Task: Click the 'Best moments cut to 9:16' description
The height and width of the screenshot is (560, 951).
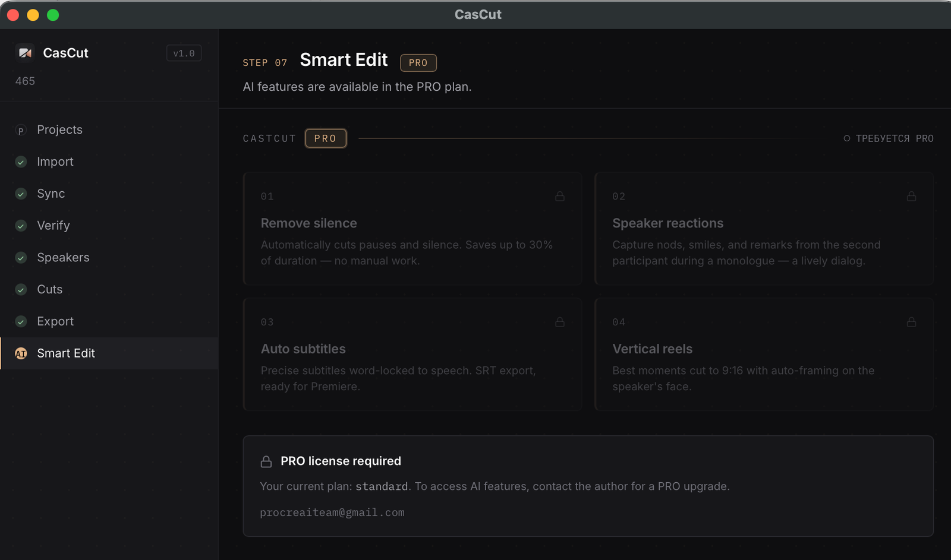Action: 744,378
